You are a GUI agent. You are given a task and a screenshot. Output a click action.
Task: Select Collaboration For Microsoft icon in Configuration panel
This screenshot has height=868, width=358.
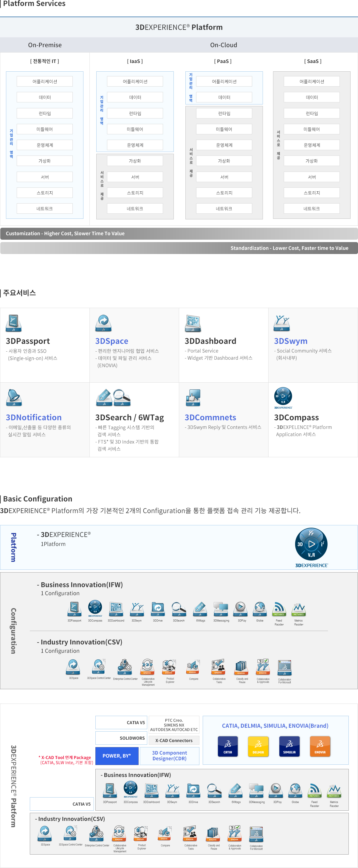click(x=285, y=668)
